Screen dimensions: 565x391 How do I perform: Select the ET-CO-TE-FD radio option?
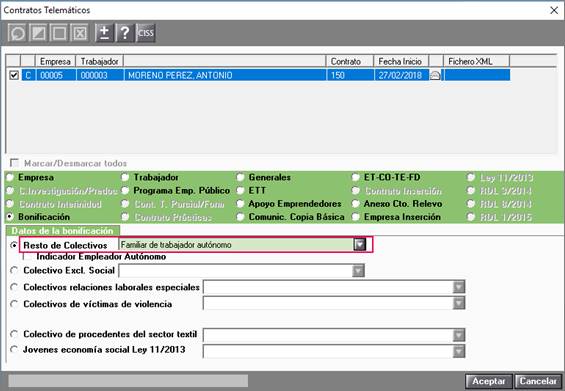click(x=356, y=177)
